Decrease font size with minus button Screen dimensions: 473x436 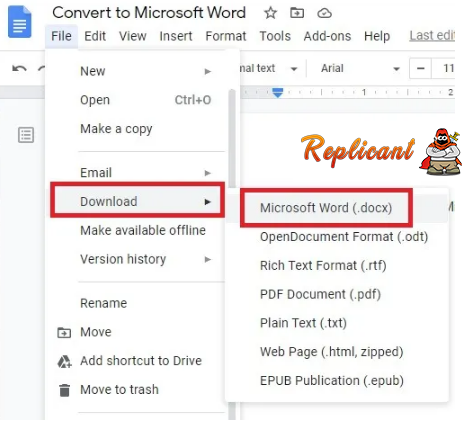tap(420, 69)
